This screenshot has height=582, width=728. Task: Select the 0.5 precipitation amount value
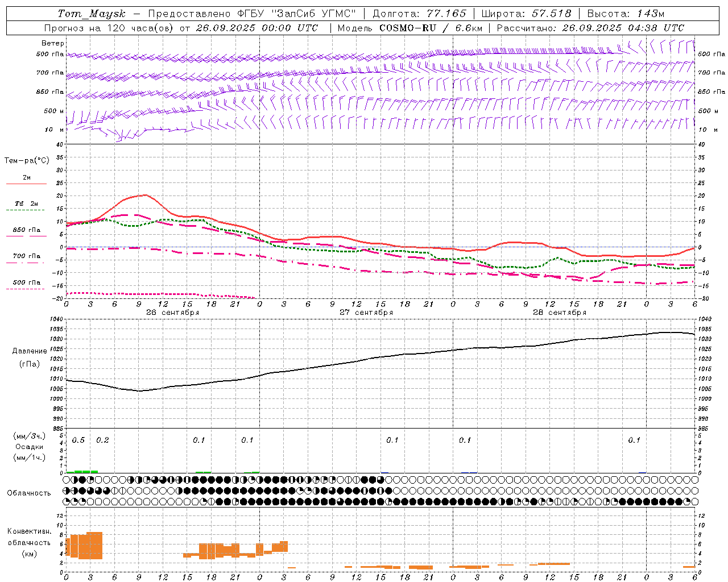coord(78,440)
